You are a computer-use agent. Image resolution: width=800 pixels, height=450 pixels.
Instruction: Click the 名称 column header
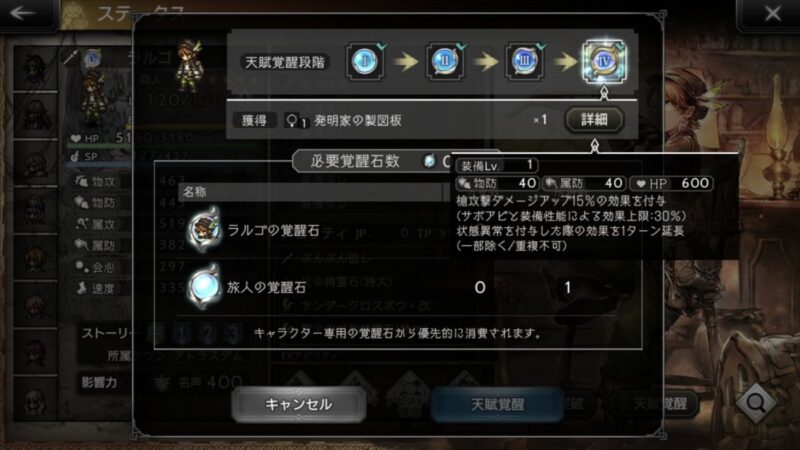194,192
